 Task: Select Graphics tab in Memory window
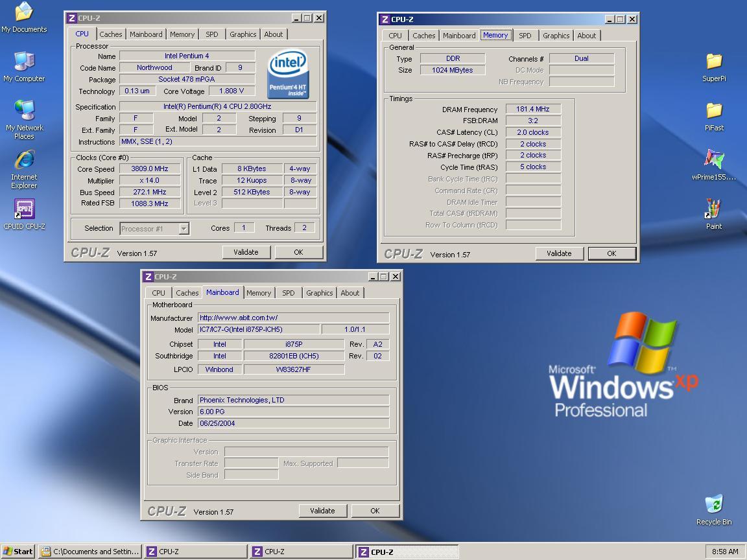coord(556,36)
